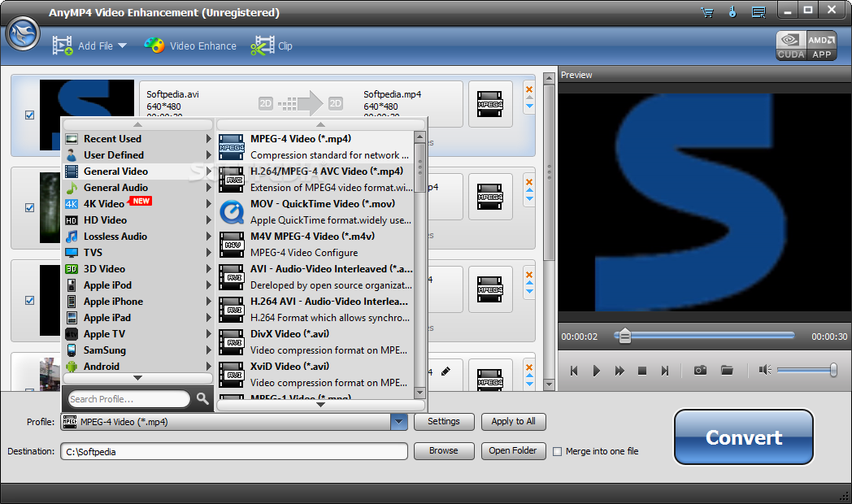This screenshot has width=852, height=504.
Task: Uncheck the third file's checkbox
Action: point(30,300)
